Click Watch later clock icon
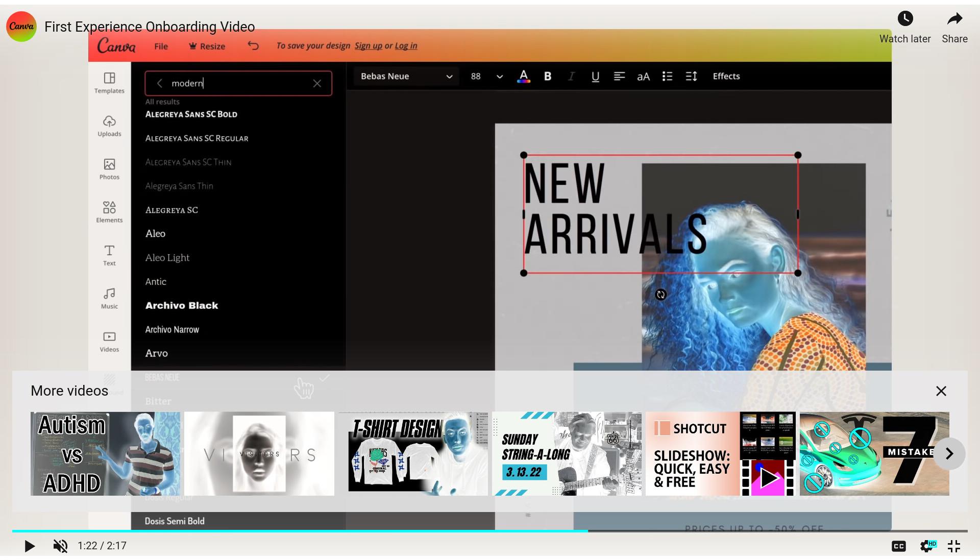The image size is (980, 560). (x=905, y=19)
